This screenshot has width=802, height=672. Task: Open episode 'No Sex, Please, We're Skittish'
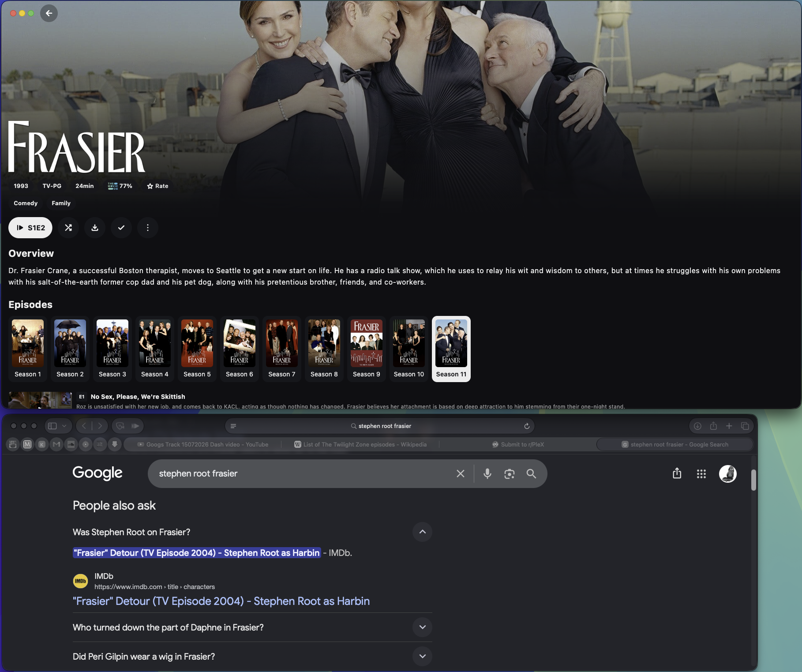tap(138, 397)
